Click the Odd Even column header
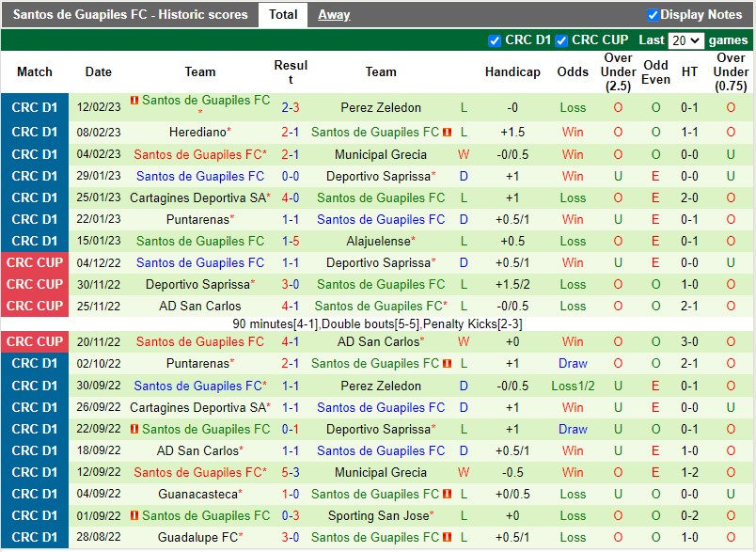756x552 pixels. click(x=655, y=71)
